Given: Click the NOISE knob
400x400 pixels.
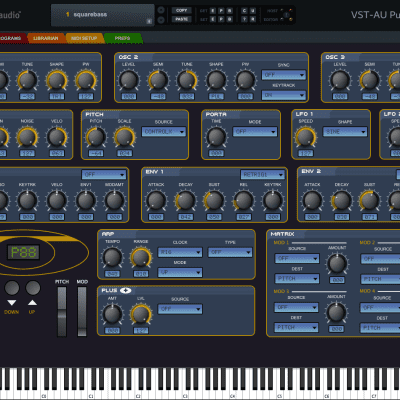Looking at the screenshot, I should pos(27,137).
